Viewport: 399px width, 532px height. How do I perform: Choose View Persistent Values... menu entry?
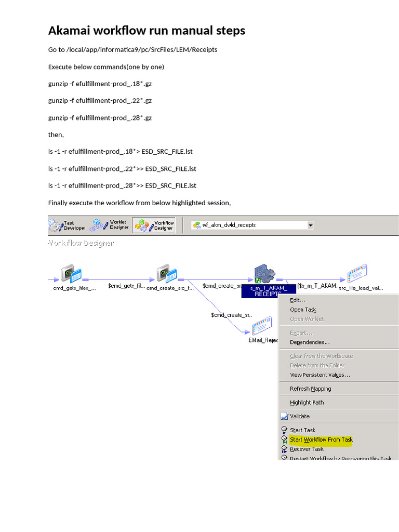(320, 375)
